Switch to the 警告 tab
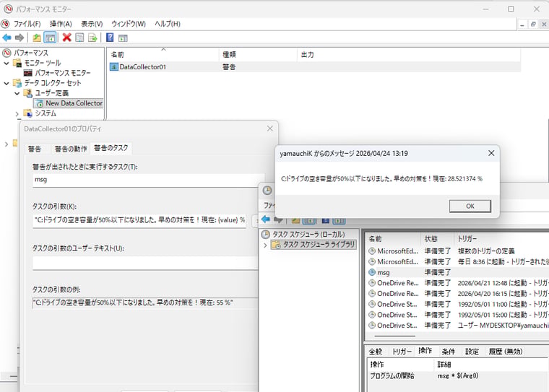 click(35, 149)
